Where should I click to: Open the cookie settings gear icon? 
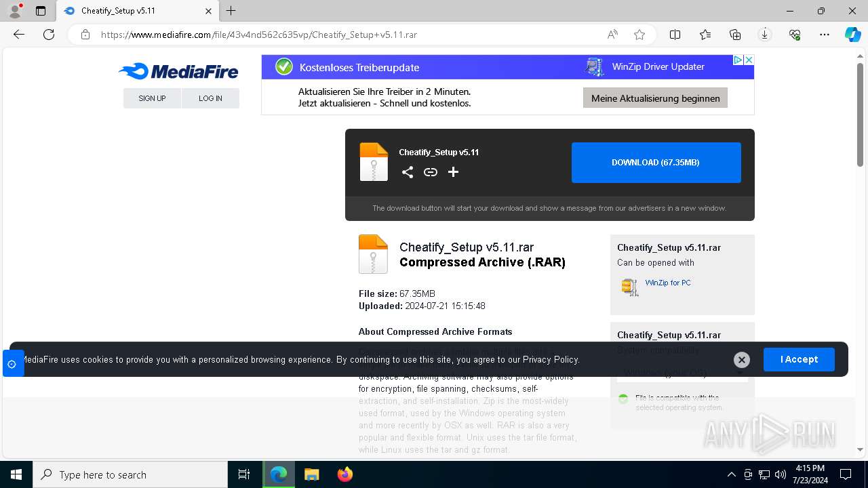12,364
